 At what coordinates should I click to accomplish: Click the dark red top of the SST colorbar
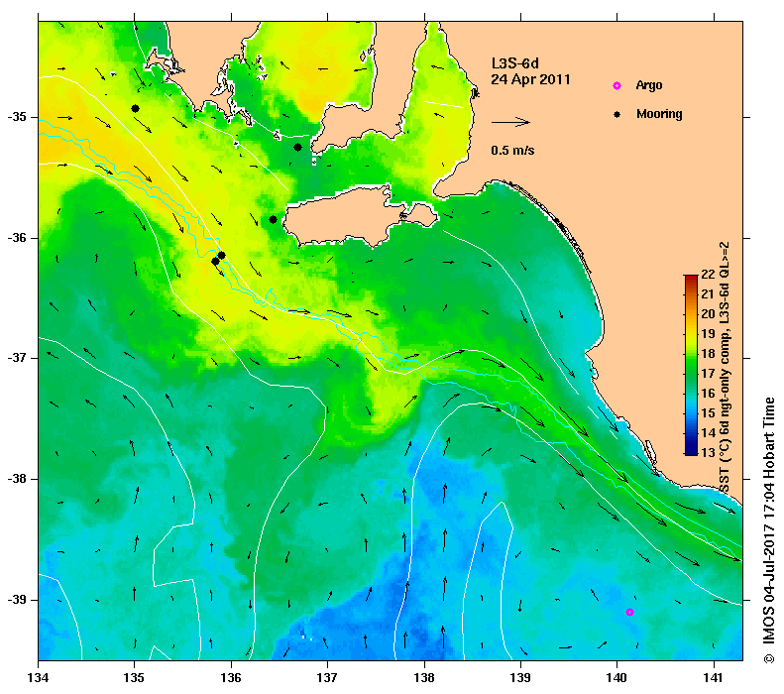tap(691, 279)
